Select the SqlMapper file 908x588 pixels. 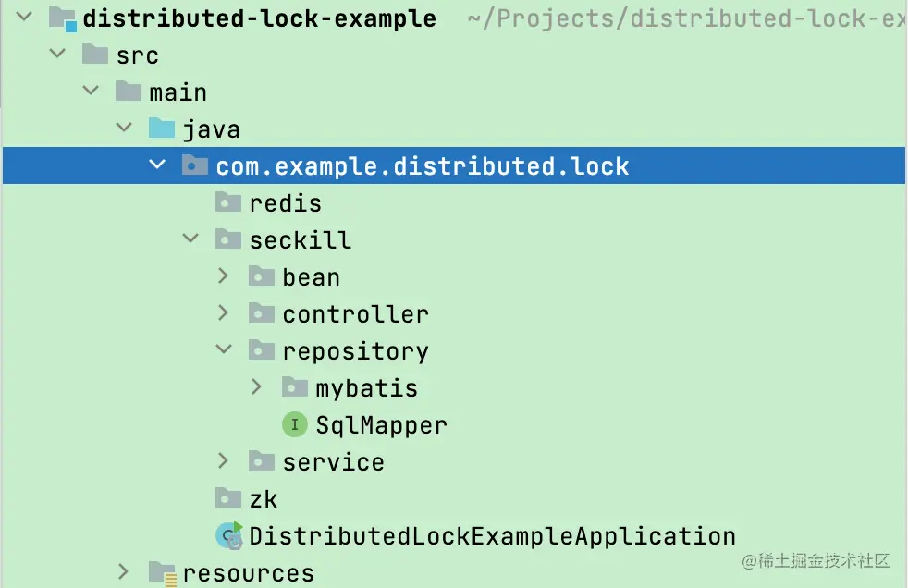[381, 425]
